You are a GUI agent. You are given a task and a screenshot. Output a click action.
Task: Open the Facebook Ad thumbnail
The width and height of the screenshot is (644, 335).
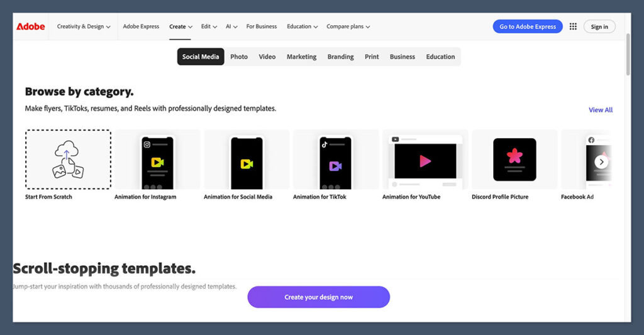(x=587, y=159)
